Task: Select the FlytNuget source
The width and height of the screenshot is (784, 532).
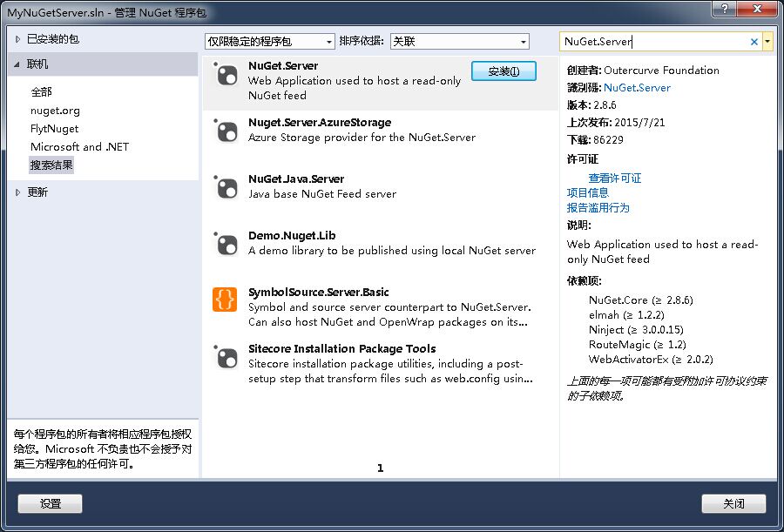Action: click(55, 129)
